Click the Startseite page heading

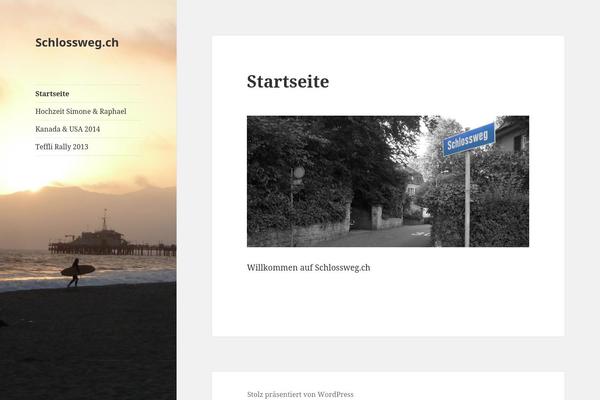pos(288,82)
